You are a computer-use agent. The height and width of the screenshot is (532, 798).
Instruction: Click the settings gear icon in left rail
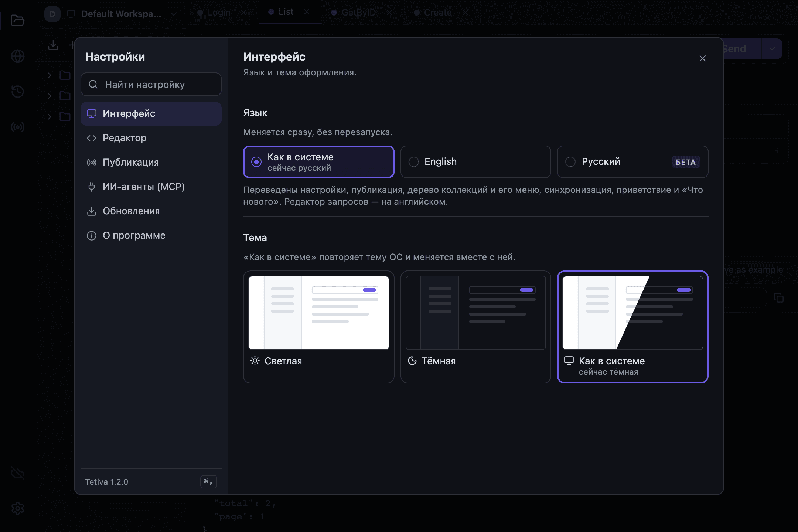[17, 508]
